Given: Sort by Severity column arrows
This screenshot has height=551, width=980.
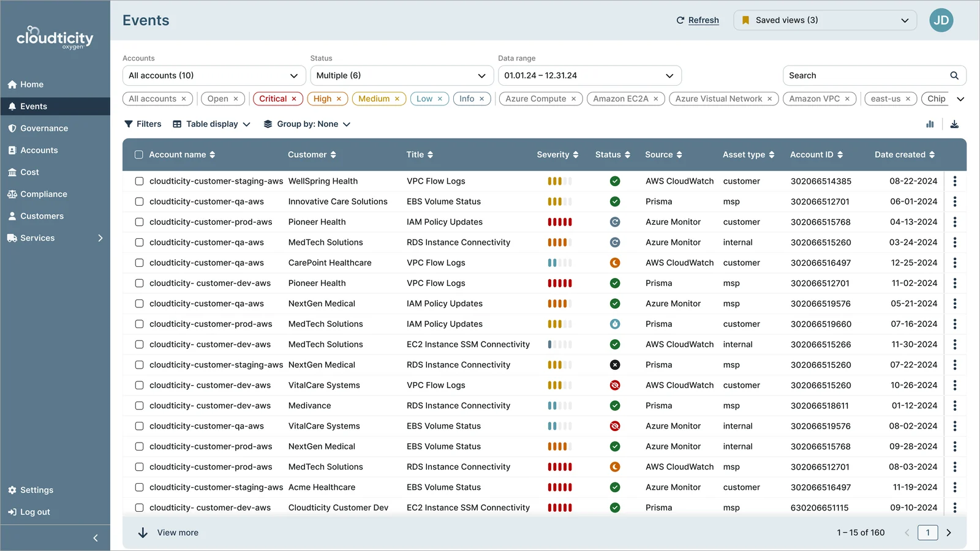Looking at the screenshot, I should click(x=575, y=155).
